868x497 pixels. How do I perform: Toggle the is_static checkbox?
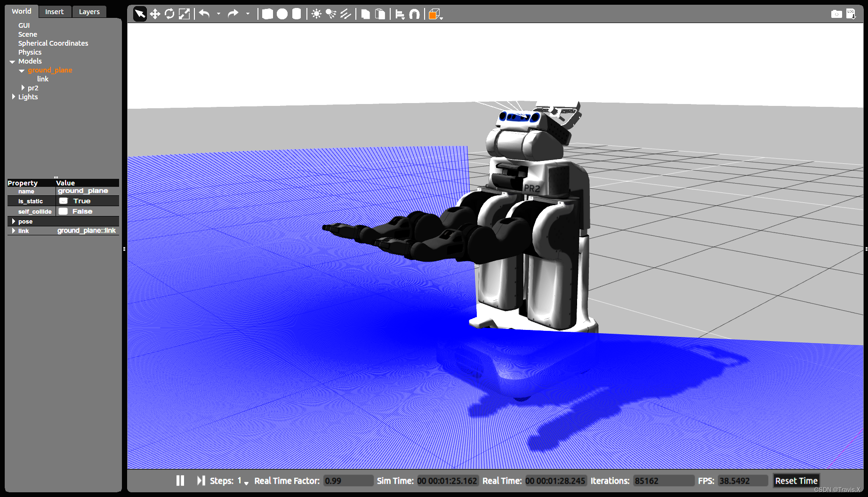(x=64, y=201)
